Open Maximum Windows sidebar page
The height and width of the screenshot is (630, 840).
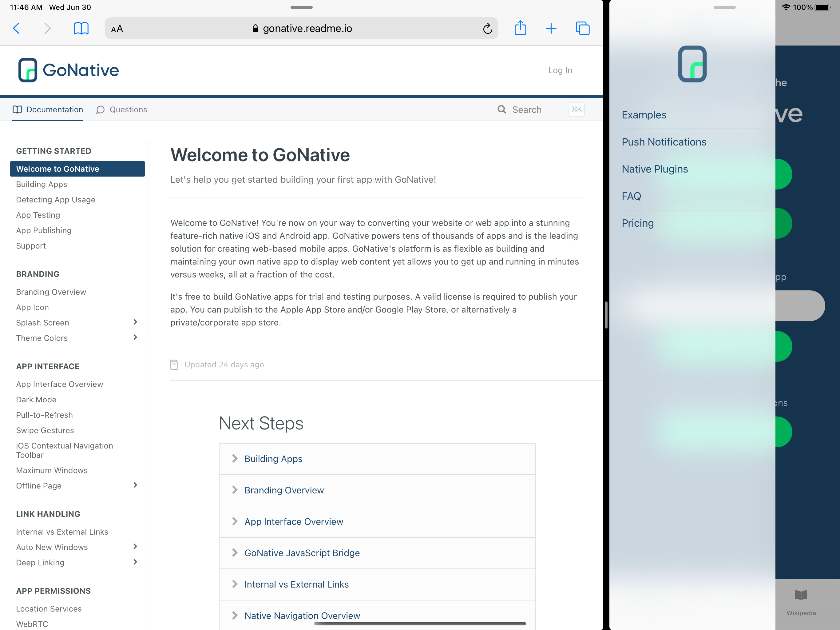coord(52,470)
